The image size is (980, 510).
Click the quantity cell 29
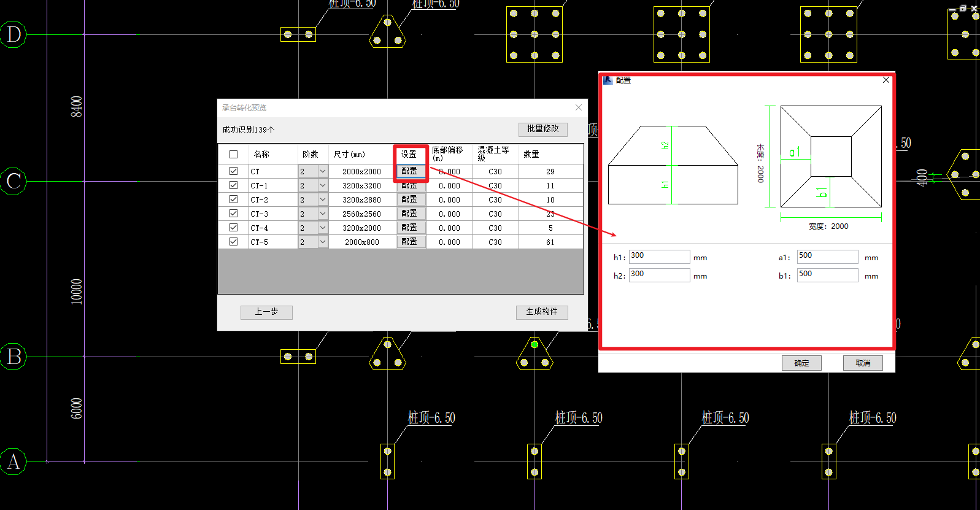click(550, 172)
